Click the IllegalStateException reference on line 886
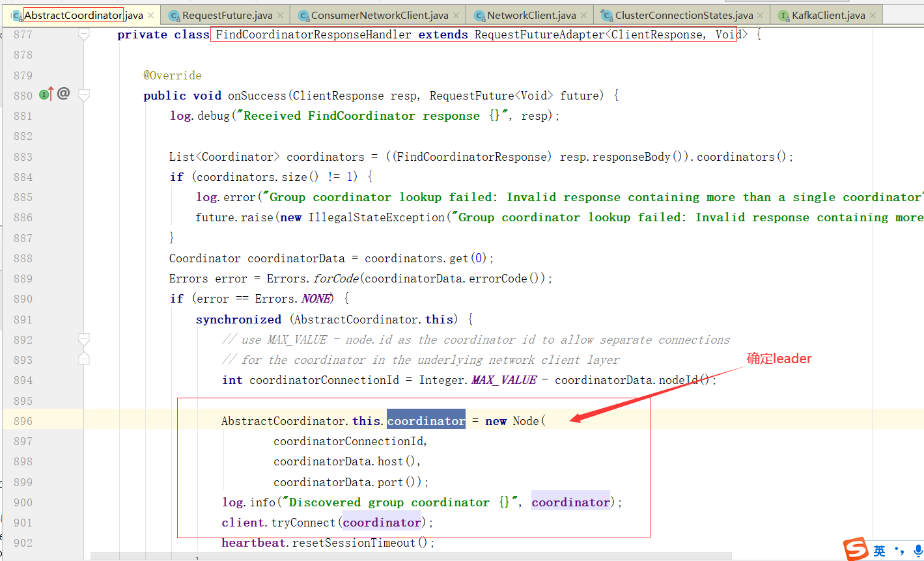Viewport: 924px width, 561px height. click(x=376, y=217)
